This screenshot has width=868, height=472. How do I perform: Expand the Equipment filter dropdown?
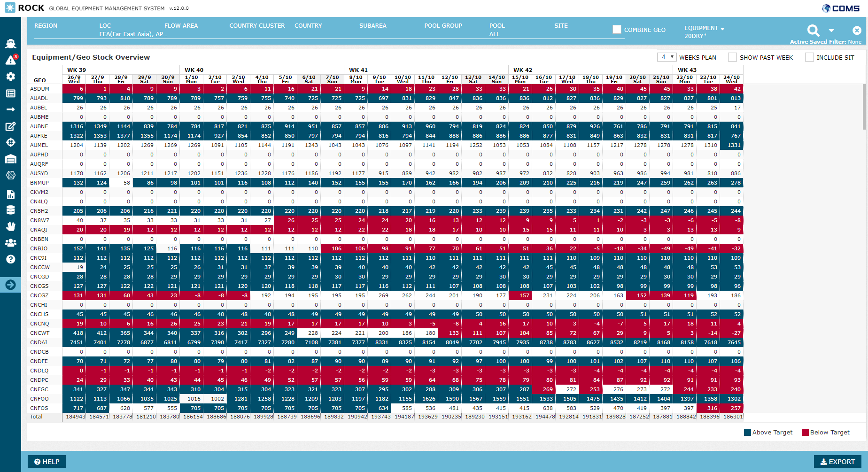(x=704, y=28)
